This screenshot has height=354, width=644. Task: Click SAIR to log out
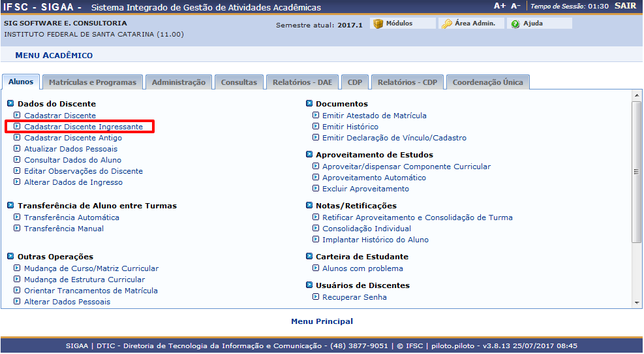[625, 6]
